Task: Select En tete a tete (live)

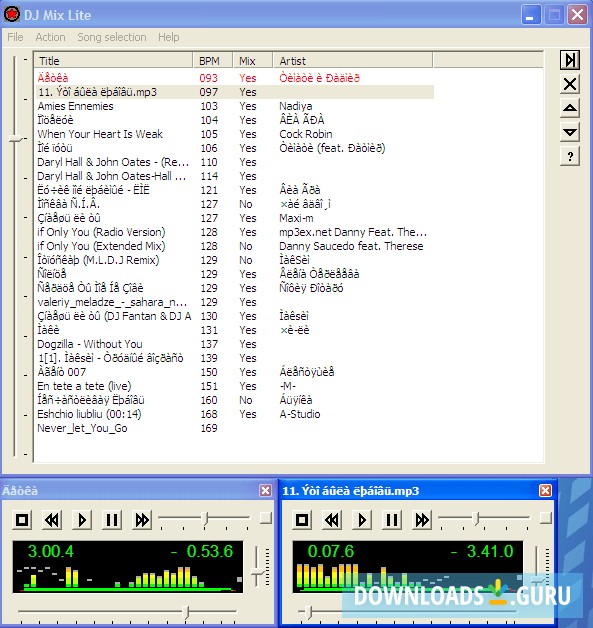Action: point(84,386)
